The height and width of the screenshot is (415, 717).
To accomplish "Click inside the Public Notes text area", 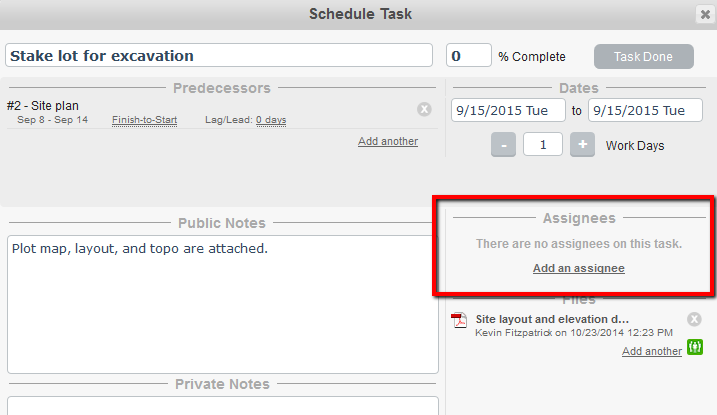I will tap(223, 304).
